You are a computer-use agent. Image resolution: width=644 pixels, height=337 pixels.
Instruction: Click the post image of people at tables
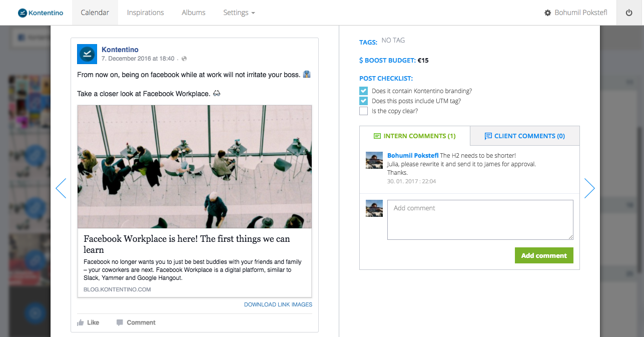[195, 167]
